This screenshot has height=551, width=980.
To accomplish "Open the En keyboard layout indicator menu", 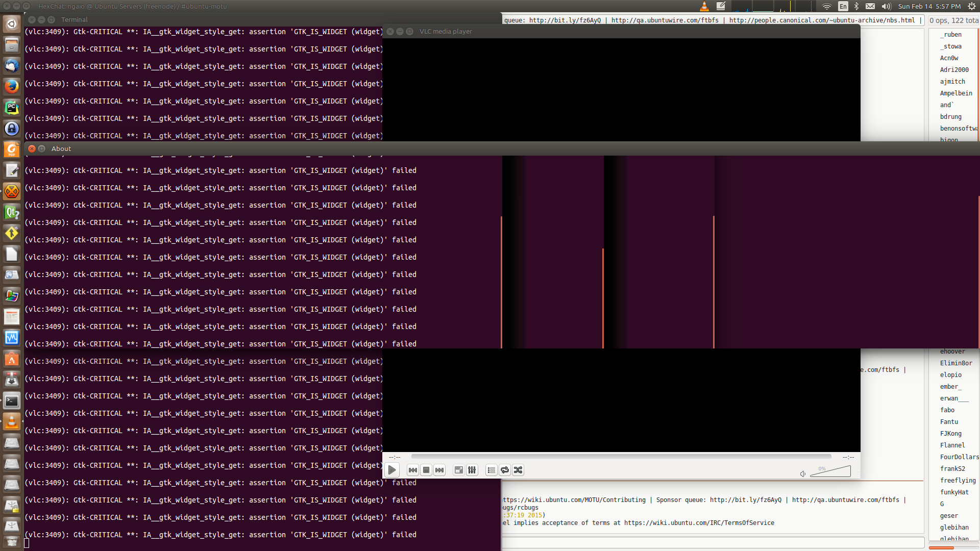I will (x=843, y=6).
